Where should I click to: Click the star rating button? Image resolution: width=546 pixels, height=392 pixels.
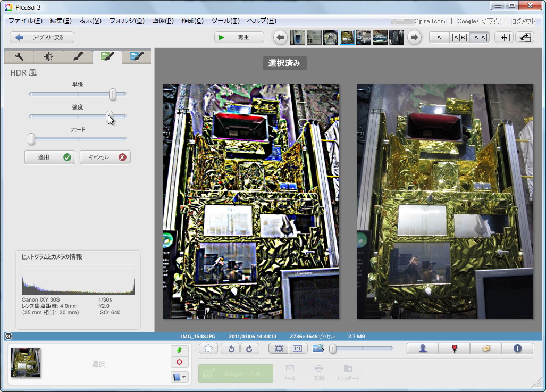pos(208,348)
